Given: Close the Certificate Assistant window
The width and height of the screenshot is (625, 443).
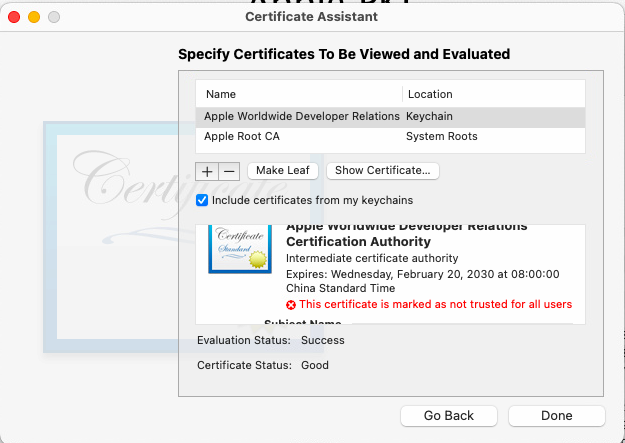Looking at the screenshot, I should click(x=13, y=17).
